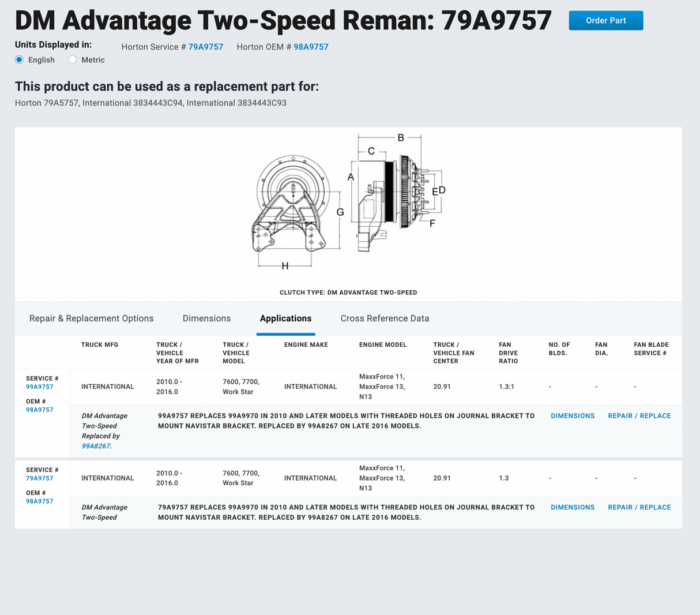Select the English units radio button

20,60
